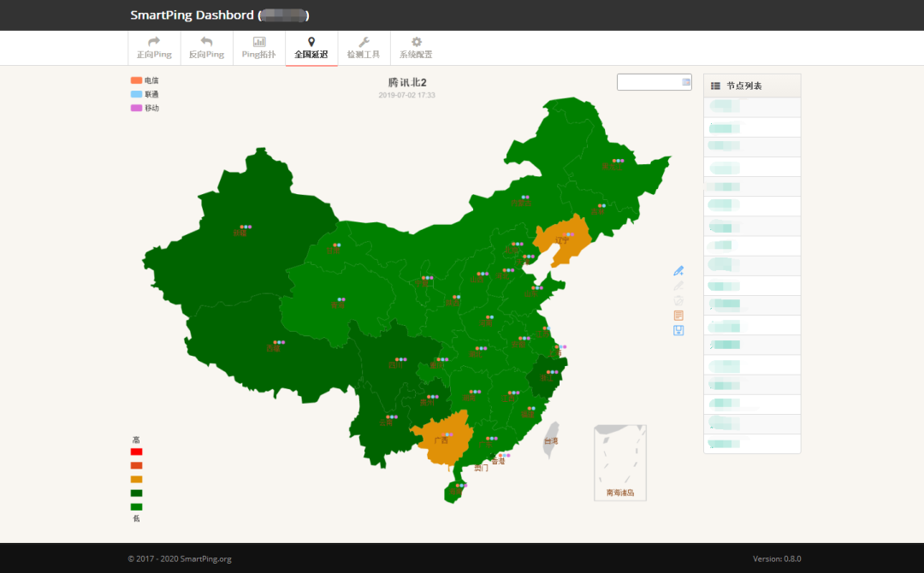Click the 南海诸岛 inset map
This screenshot has height=573, width=924.
[620, 462]
